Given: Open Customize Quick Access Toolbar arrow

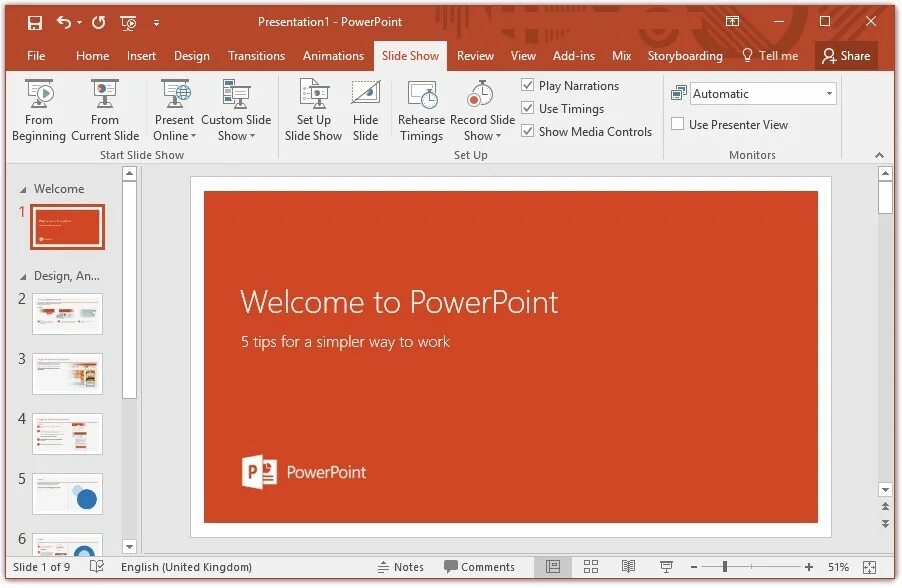Looking at the screenshot, I should [x=156, y=23].
